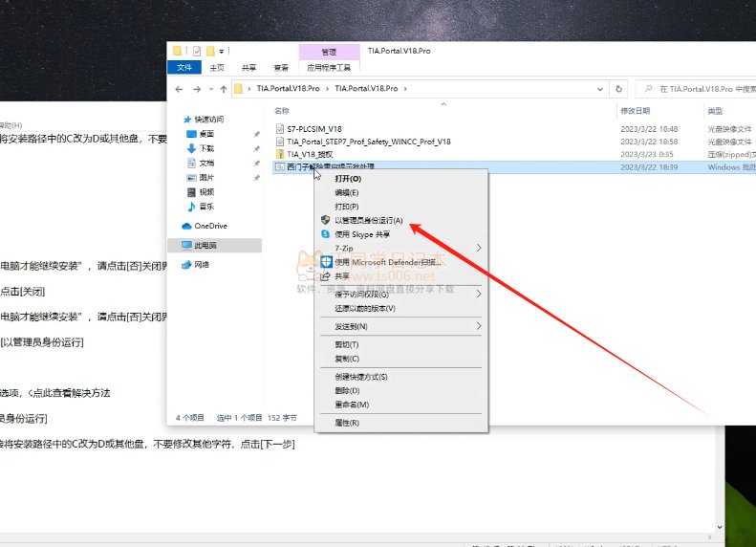The height and width of the screenshot is (547, 756).
Task: Click the properties checkmark icon in title bar
Action: [x=197, y=51]
